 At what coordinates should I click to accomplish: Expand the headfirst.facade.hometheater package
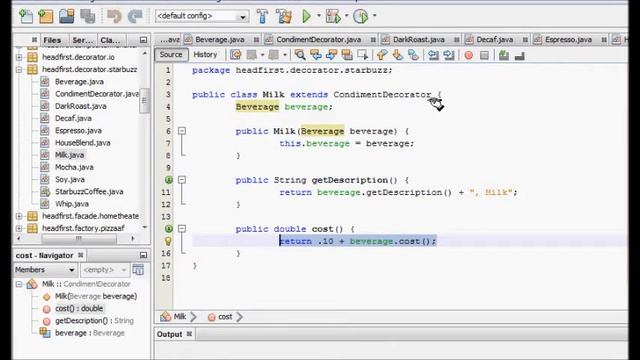pyautogui.click(x=19, y=216)
